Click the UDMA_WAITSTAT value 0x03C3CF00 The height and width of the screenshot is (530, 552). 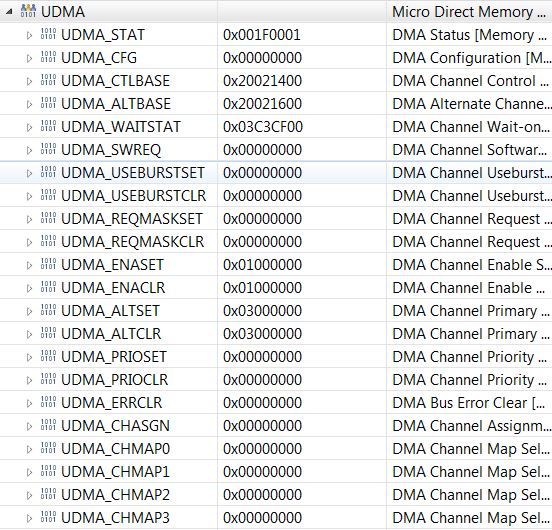coord(263,127)
